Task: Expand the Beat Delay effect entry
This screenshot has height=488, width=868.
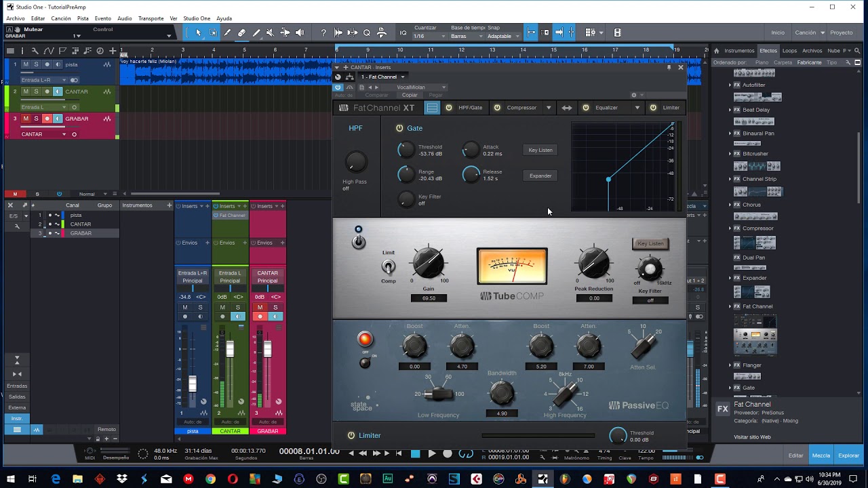Action: pos(730,110)
